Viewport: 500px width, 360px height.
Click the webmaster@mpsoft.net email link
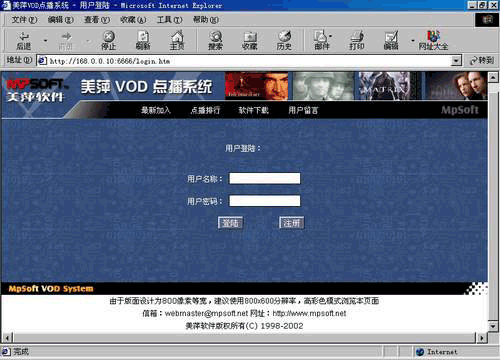[x=206, y=313]
